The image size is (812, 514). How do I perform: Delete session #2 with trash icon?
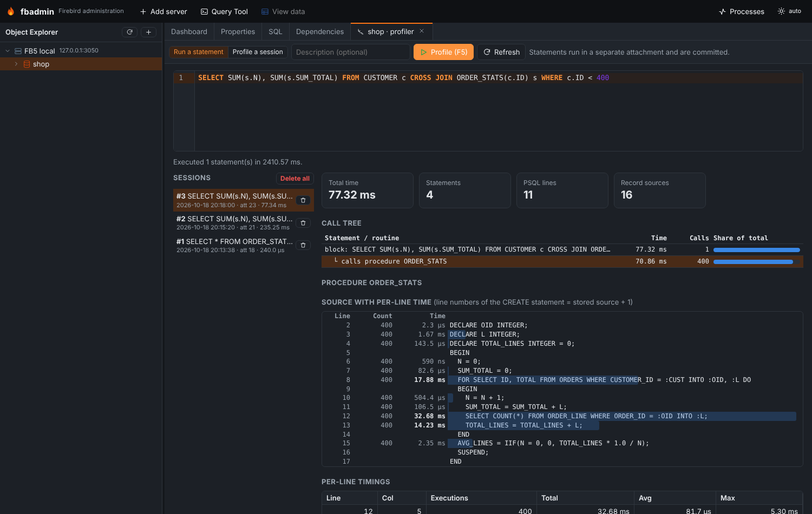[303, 223]
